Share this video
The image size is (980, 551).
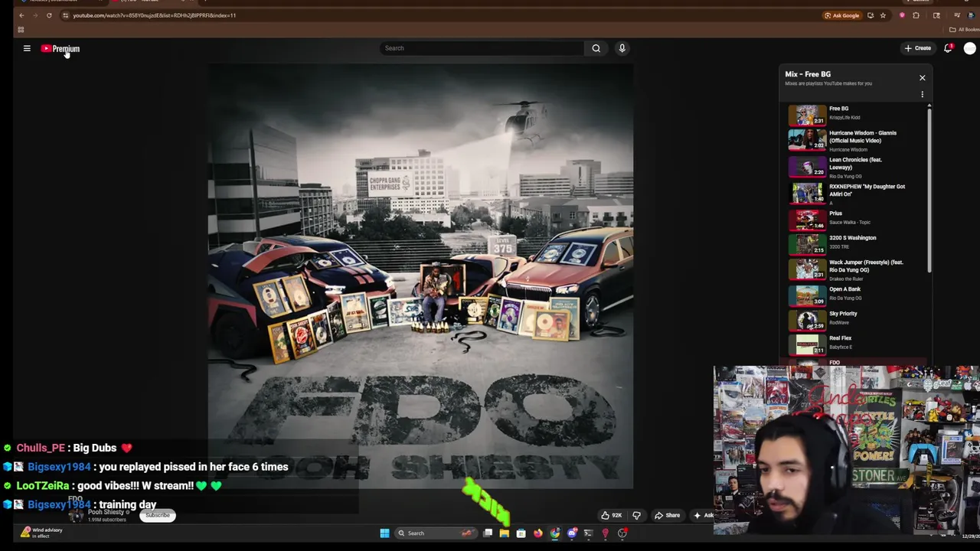point(667,515)
